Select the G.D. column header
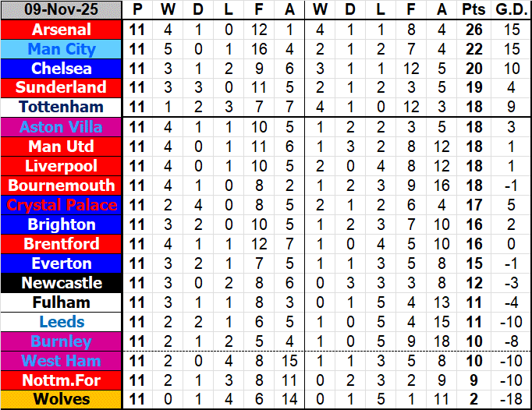 tap(511, 10)
